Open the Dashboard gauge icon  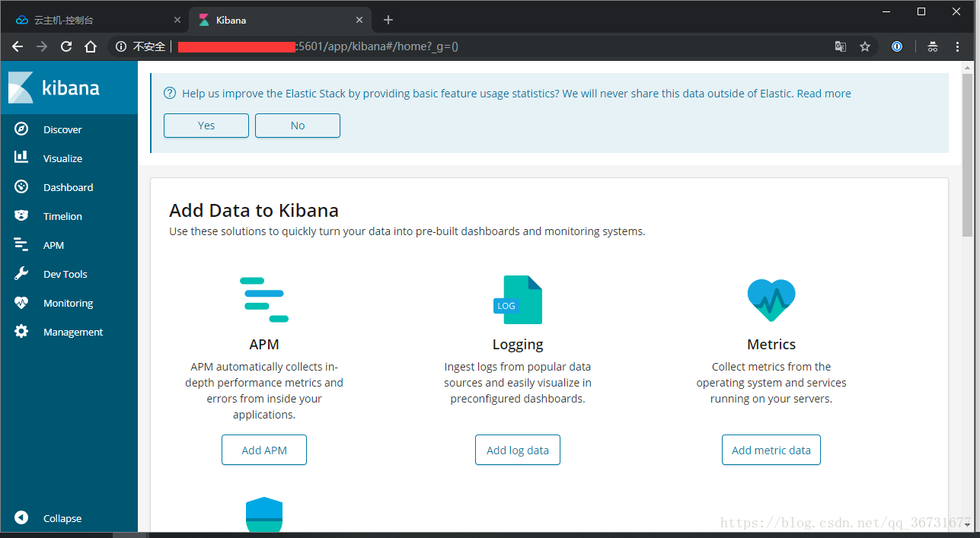point(21,186)
